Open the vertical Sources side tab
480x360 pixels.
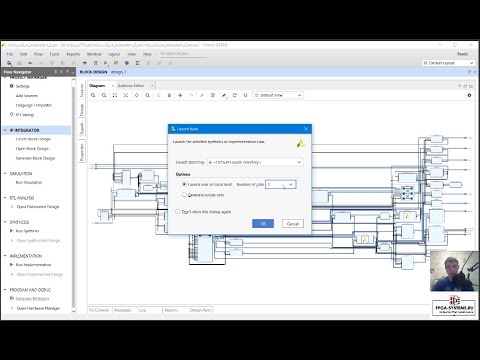[x=82, y=91]
